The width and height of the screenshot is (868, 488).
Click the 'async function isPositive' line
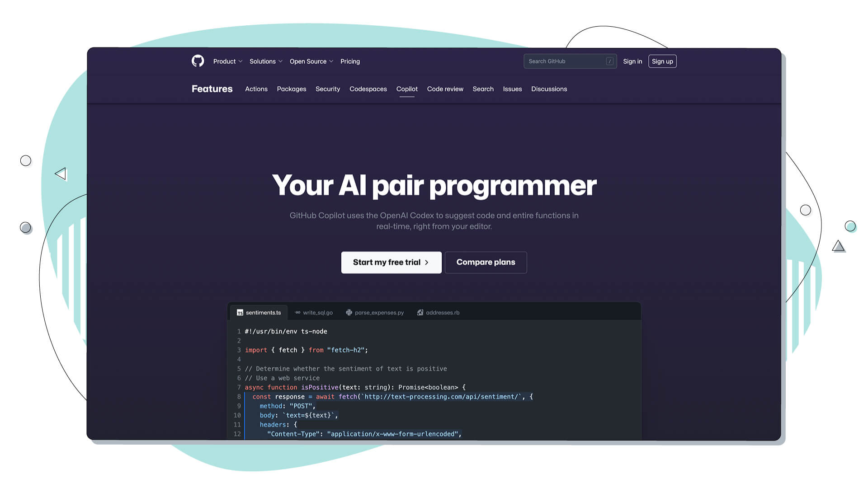(355, 388)
